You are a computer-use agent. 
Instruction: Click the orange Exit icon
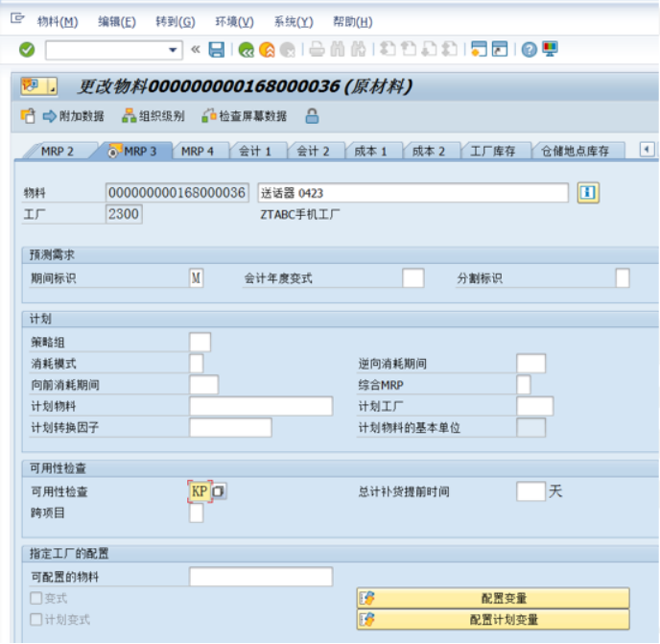click(x=267, y=50)
